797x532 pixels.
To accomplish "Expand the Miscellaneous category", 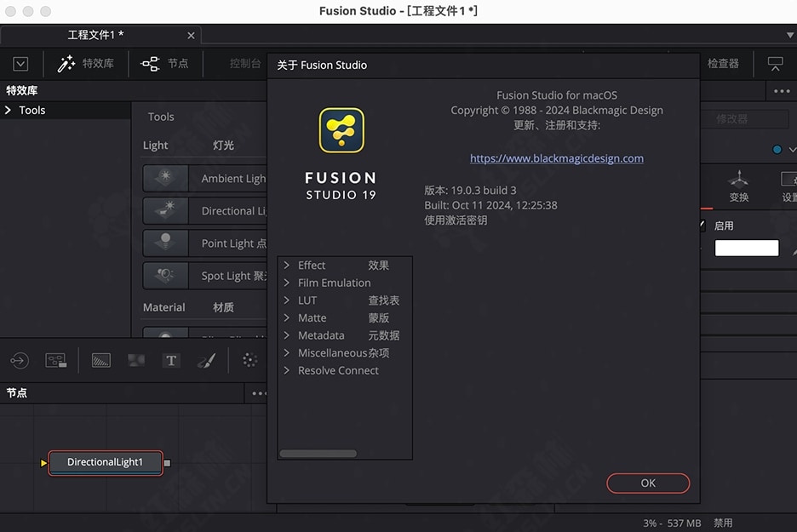I will [287, 352].
